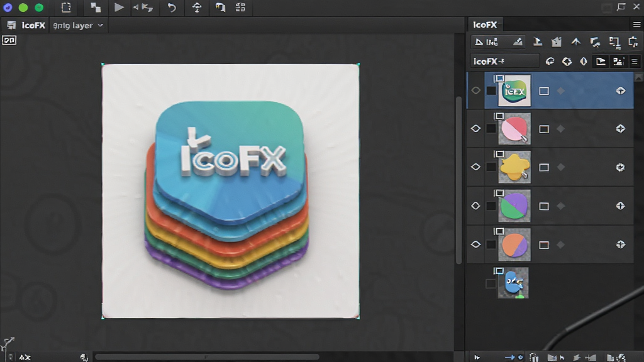Click the last icon in bottom panel bar

[622, 358]
